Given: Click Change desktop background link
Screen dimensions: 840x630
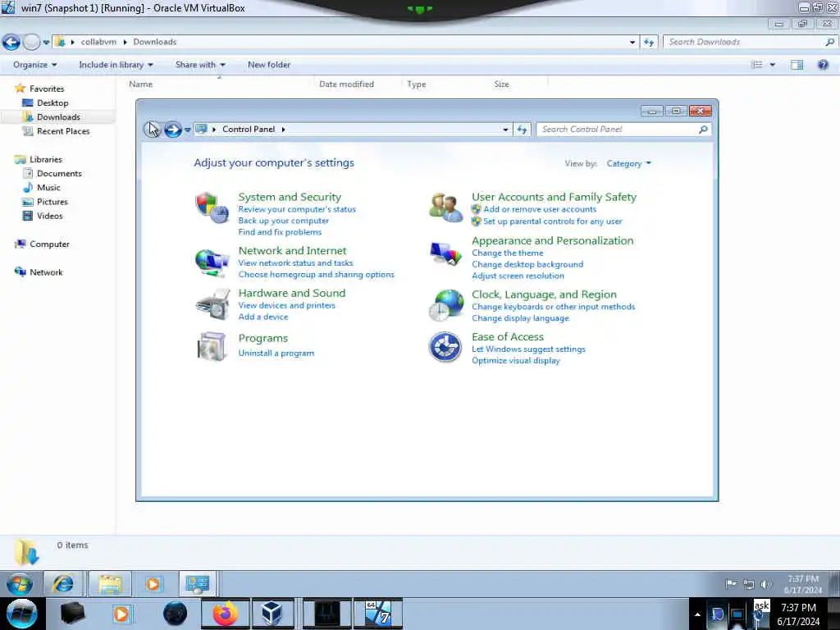Looking at the screenshot, I should [x=527, y=265].
